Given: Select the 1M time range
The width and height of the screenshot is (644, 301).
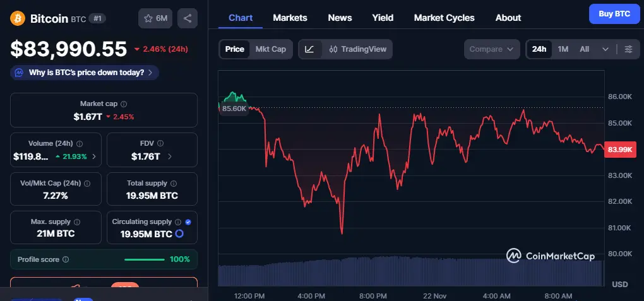Looking at the screenshot, I should pyautogui.click(x=563, y=49).
